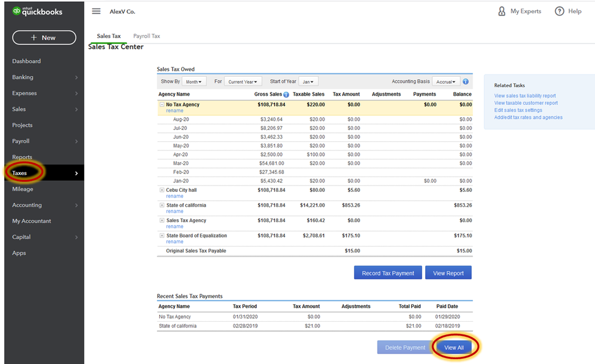The image size is (595, 364).
Task: Open Dashboard in sidebar
Action: tap(26, 61)
